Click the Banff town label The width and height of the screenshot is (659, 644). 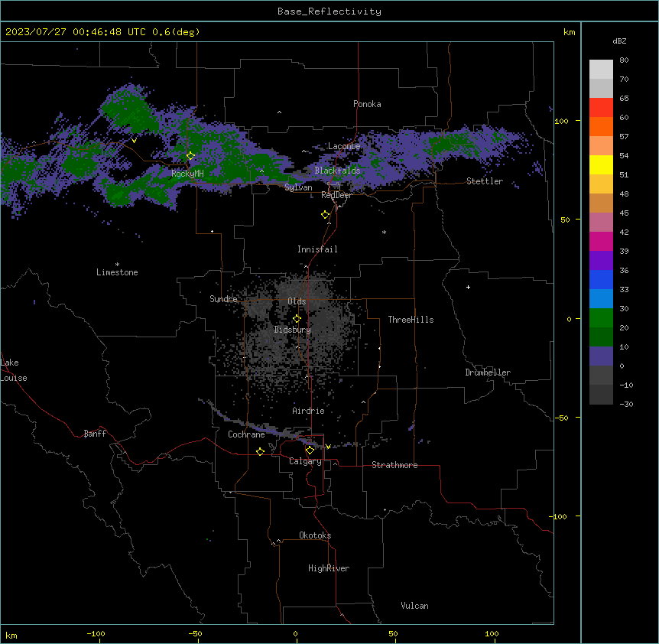pyautogui.click(x=95, y=434)
